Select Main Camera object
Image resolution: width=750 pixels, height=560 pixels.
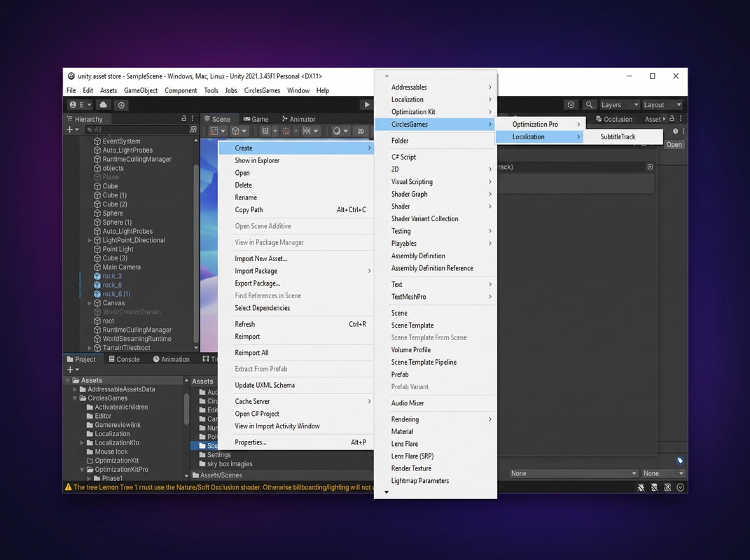coord(121,267)
